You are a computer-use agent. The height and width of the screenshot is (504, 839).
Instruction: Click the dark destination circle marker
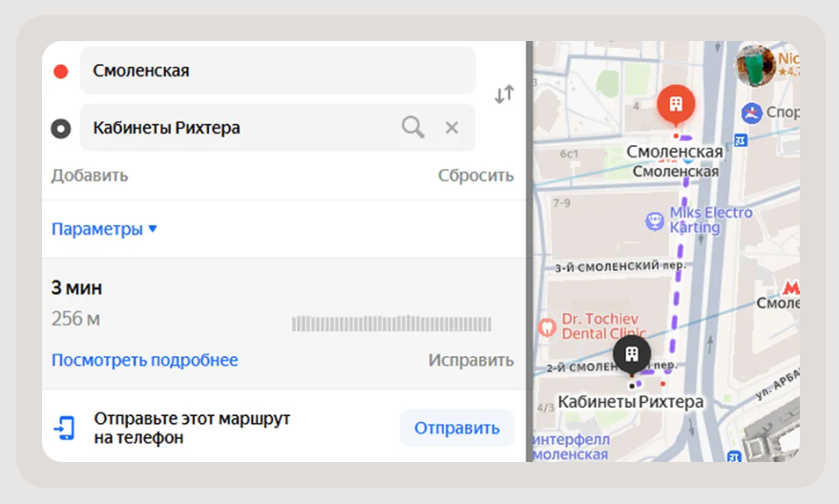click(x=60, y=129)
